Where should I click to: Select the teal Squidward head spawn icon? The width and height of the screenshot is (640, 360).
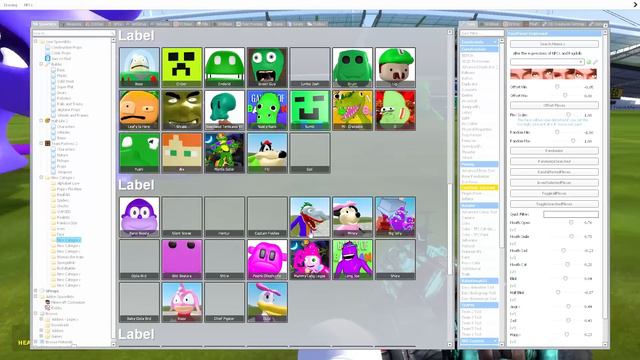coord(224,110)
